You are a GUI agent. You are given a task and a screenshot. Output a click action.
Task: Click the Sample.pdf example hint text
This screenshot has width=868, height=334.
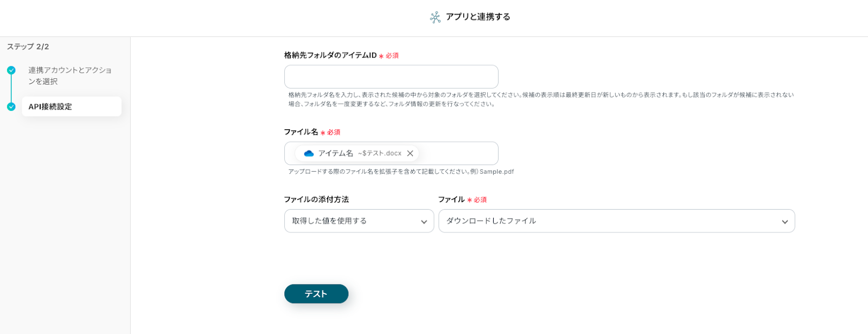pyautogui.click(x=496, y=172)
